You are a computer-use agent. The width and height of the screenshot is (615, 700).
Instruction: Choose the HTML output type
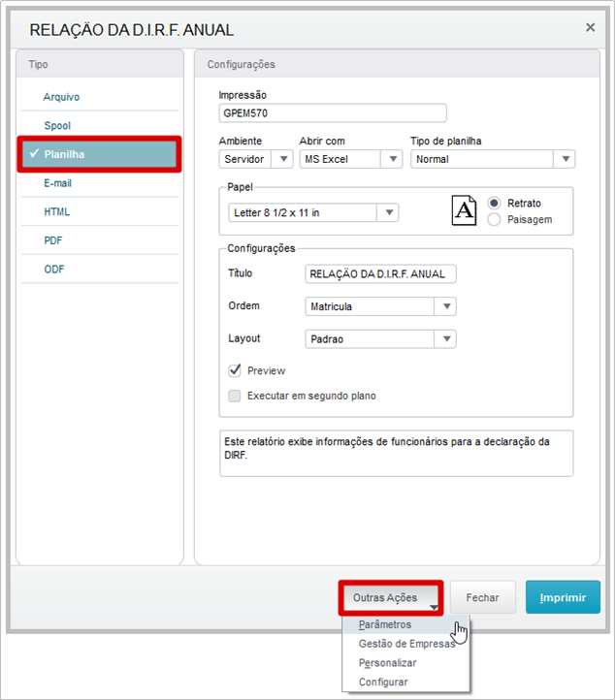(x=100, y=211)
